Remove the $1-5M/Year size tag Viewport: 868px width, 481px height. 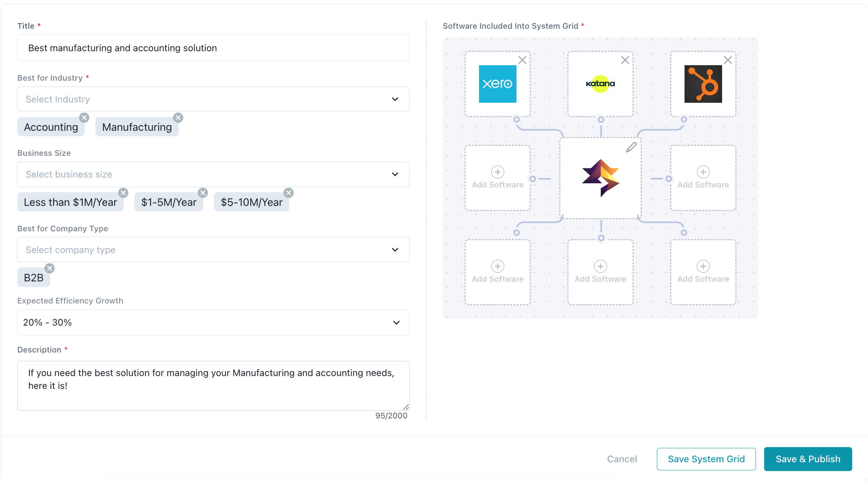pos(203,193)
